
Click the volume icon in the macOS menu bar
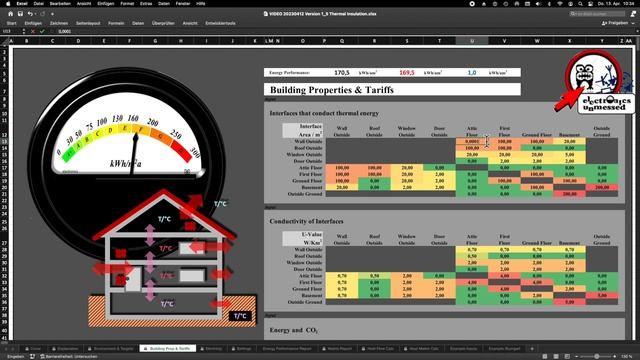[x=538, y=4]
